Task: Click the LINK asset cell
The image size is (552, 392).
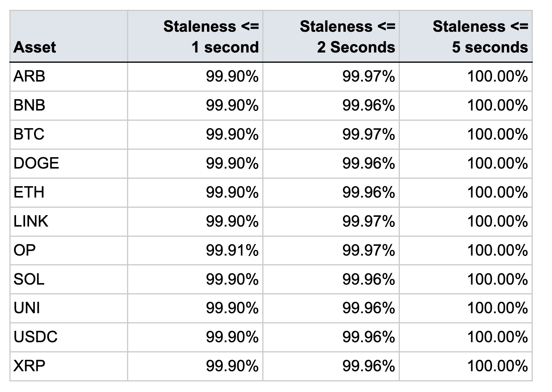Action: pyautogui.click(x=31, y=221)
